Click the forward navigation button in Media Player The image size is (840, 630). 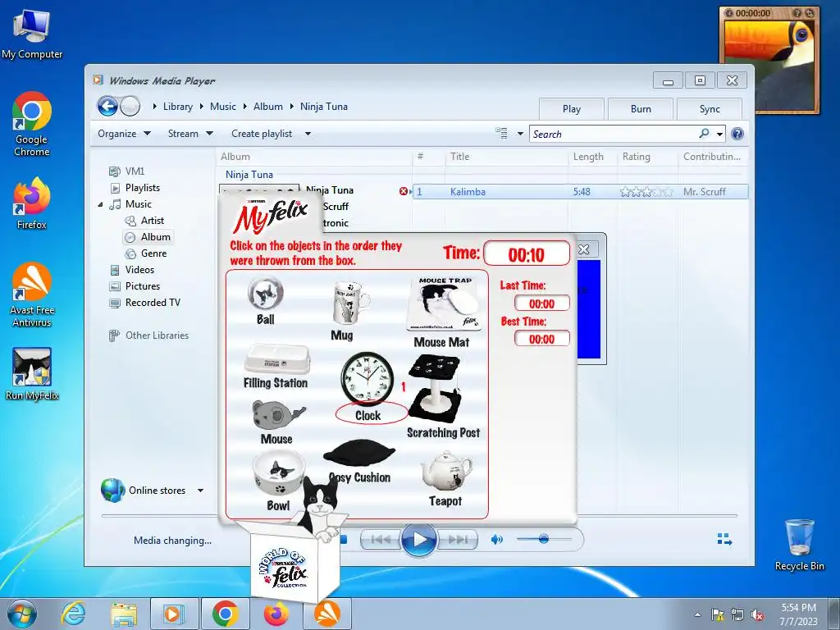point(130,106)
